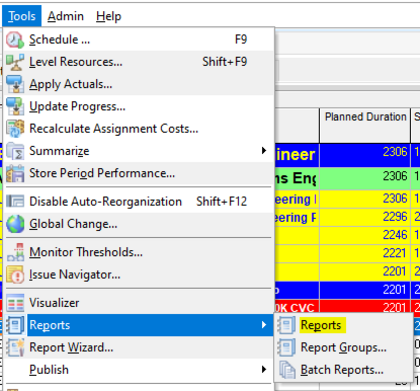Select Level Resources... menu entry

[x=138, y=62]
